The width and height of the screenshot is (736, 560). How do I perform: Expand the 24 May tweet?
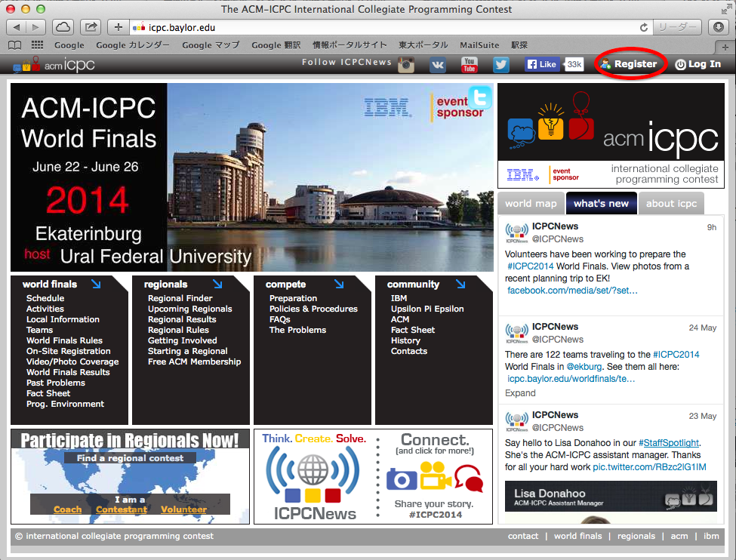pos(520,393)
